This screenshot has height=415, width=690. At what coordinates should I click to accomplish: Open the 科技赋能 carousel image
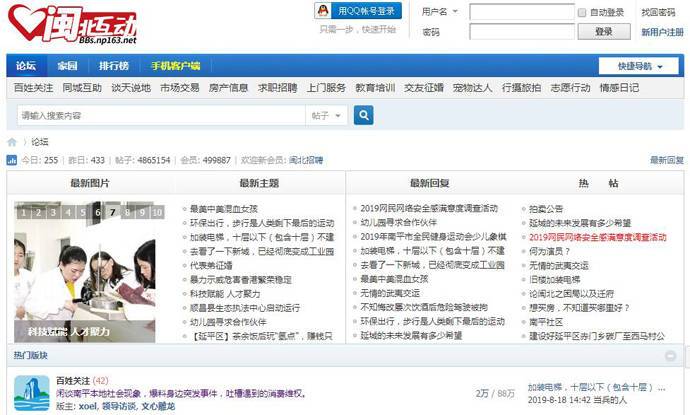coord(84,275)
